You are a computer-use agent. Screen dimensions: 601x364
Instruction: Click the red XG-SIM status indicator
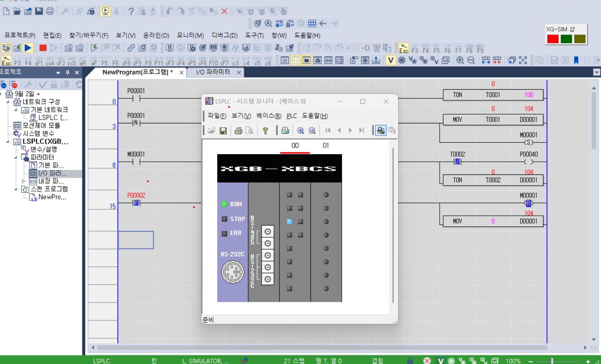coord(552,39)
